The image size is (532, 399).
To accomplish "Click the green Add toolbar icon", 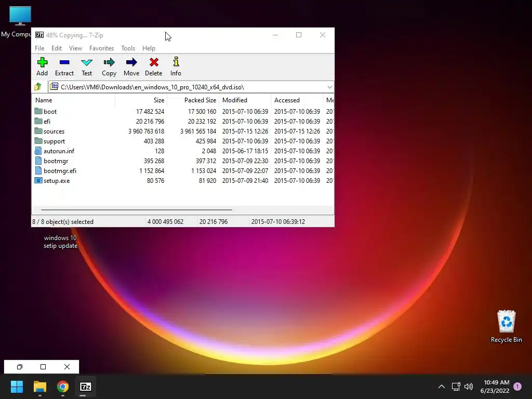I will pyautogui.click(x=42, y=62).
